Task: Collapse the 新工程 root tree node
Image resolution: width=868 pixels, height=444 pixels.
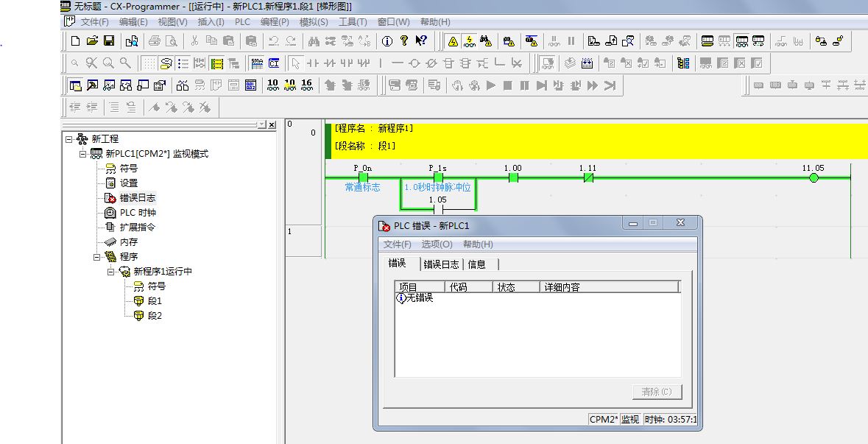Action: click(x=69, y=139)
